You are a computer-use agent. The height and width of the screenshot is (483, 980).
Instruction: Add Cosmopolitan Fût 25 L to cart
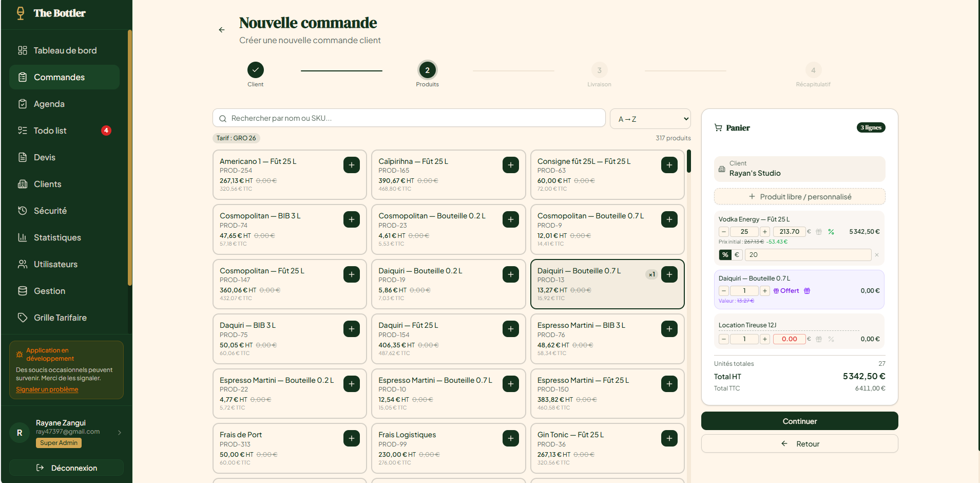click(x=352, y=274)
